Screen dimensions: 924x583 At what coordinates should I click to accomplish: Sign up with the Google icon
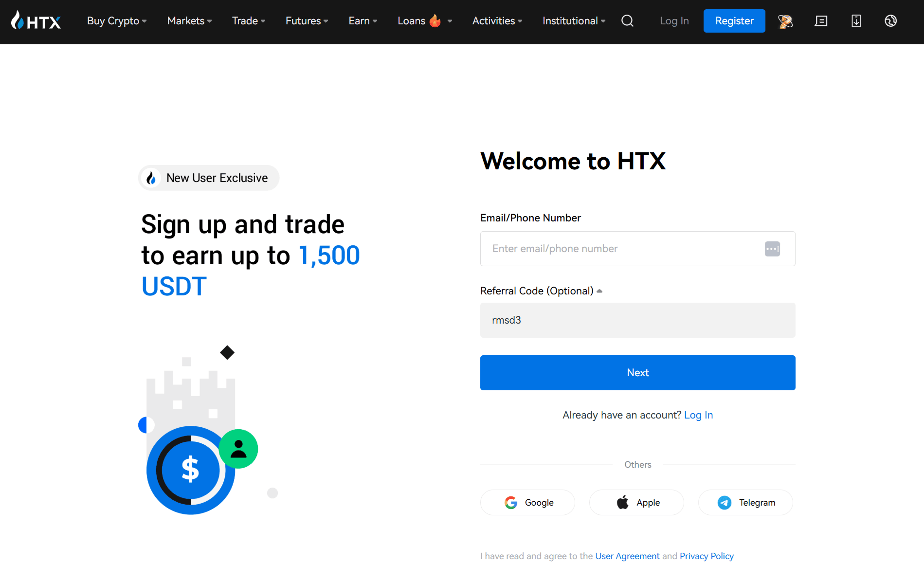pos(511,502)
